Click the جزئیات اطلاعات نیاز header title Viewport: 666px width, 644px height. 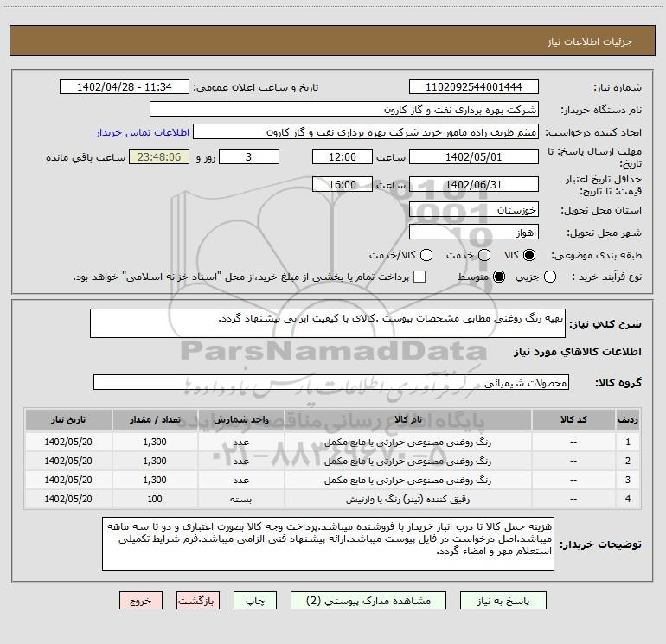[x=589, y=41]
